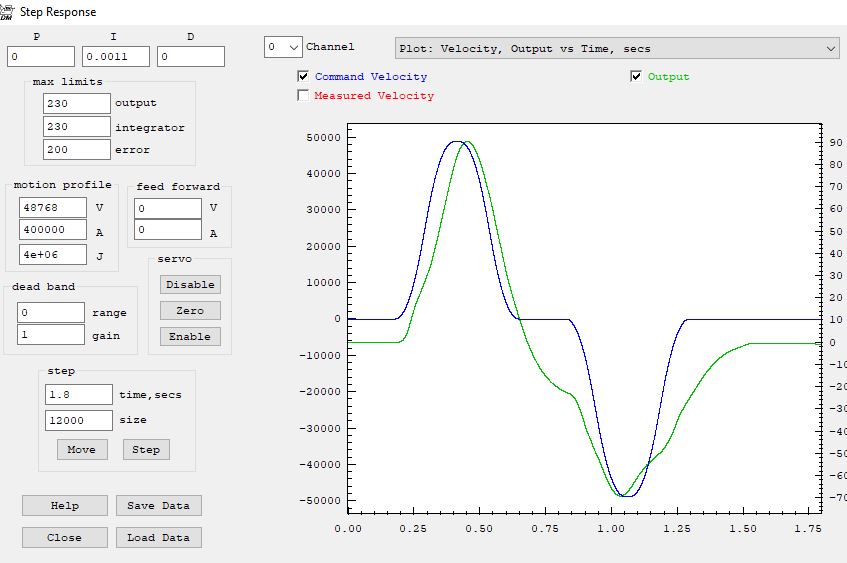This screenshot has height=563, width=847.
Task: Click the P gain input field
Action: (x=41, y=57)
